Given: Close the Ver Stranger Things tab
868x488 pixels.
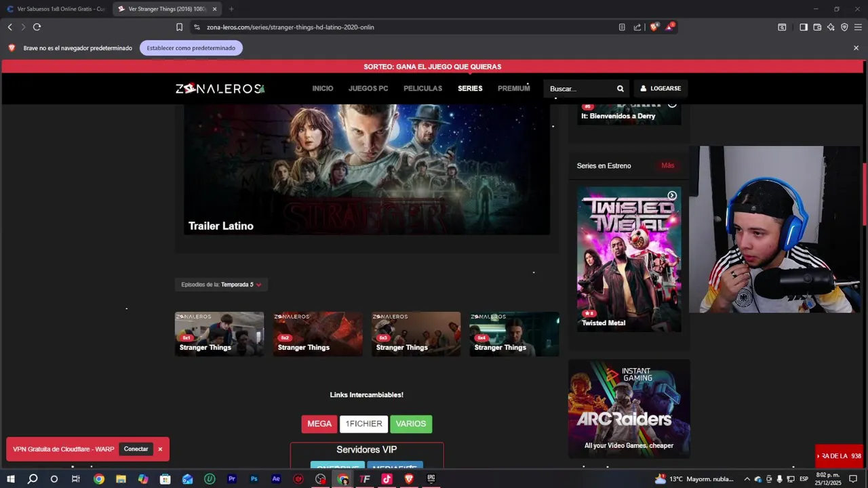Looking at the screenshot, I should coord(214,9).
